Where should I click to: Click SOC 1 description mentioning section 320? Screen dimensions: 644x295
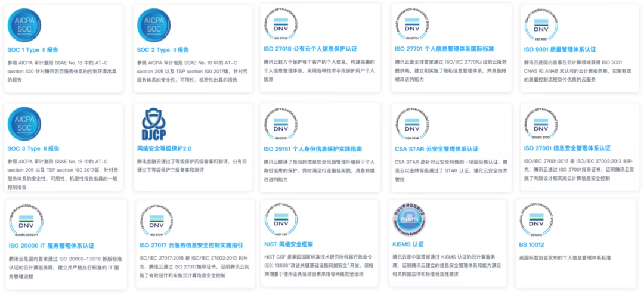[61, 72]
